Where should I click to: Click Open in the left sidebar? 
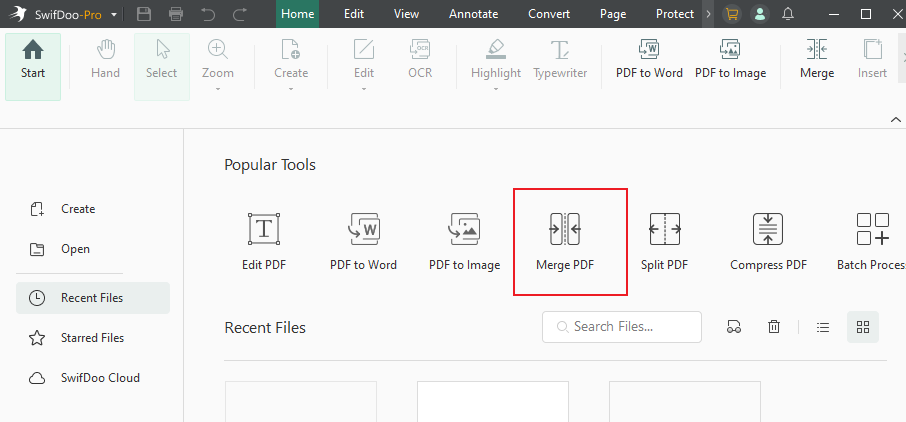click(x=60, y=249)
